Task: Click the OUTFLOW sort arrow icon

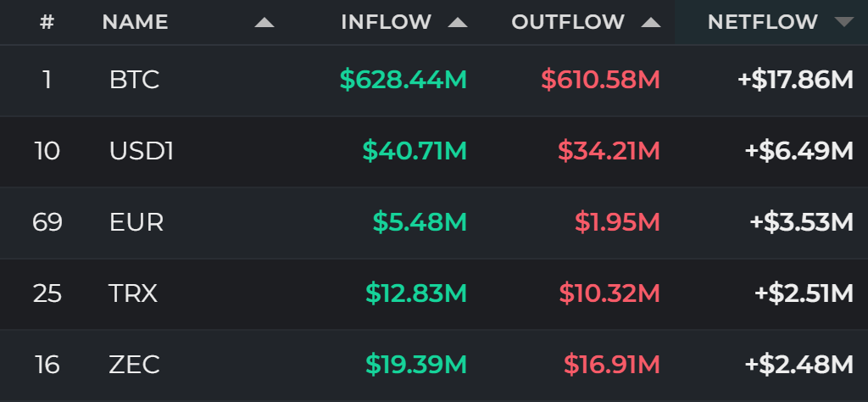Action: click(650, 22)
